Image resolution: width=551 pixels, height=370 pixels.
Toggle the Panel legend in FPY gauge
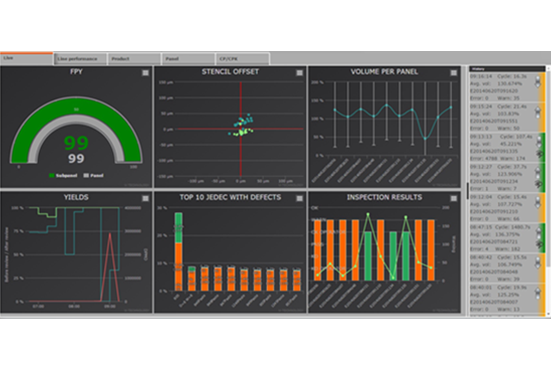(x=93, y=175)
